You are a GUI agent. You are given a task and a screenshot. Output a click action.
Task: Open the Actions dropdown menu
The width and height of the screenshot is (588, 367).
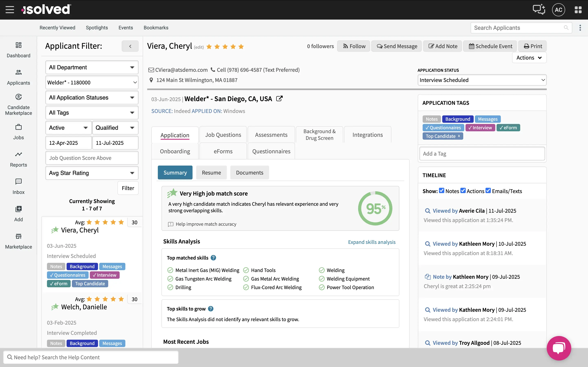[x=529, y=58]
